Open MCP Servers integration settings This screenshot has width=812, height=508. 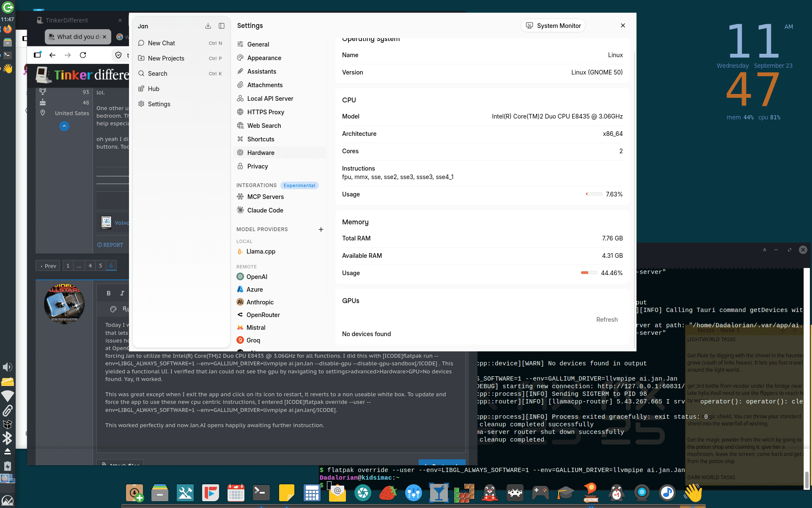(280, 197)
